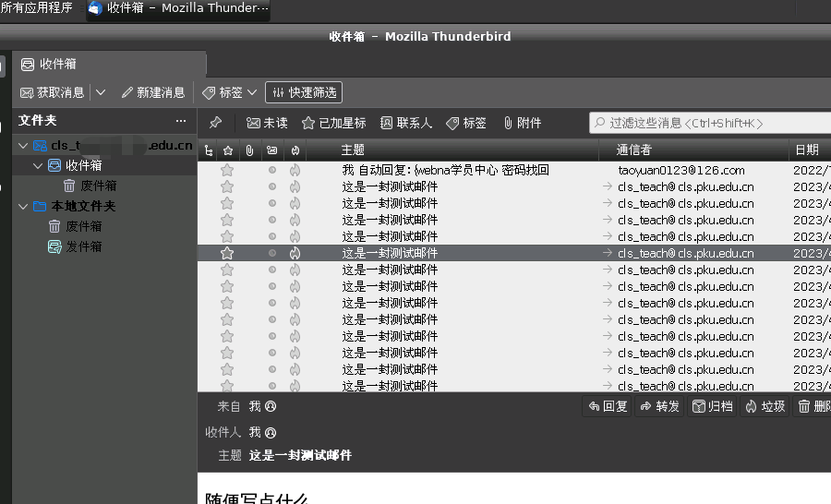Star the 自动回复 webna message

[227, 170]
